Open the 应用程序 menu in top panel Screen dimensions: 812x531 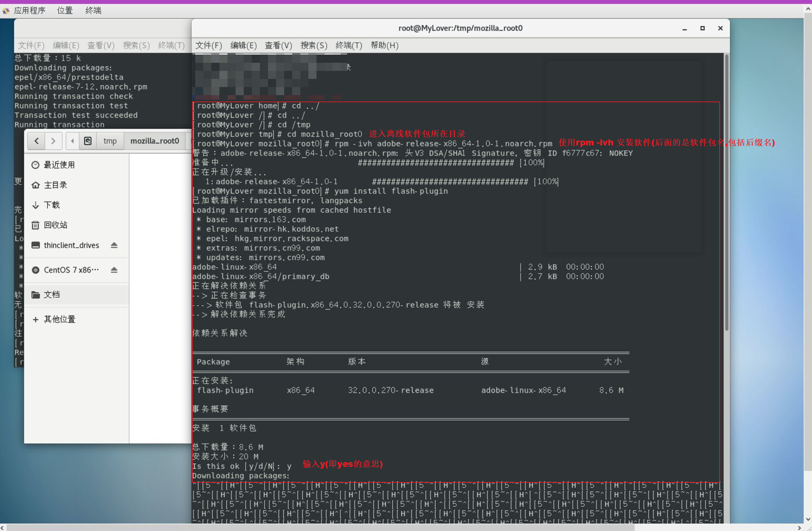(x=29, y=10)
